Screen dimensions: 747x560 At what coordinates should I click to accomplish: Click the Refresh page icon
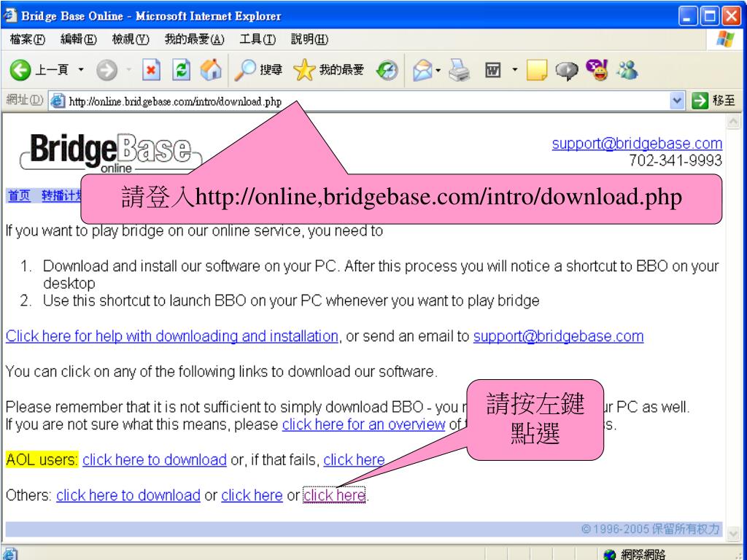click(x=181, y=70)
